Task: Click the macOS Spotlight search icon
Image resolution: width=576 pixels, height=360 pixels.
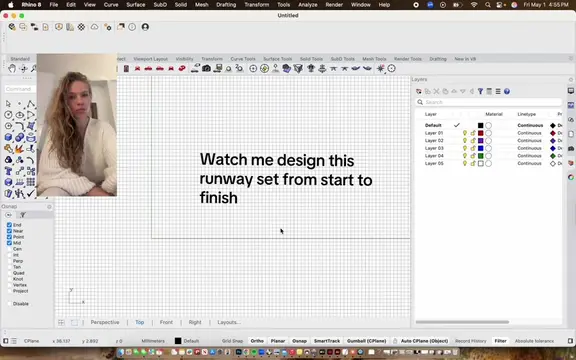Action: point(487,5)
